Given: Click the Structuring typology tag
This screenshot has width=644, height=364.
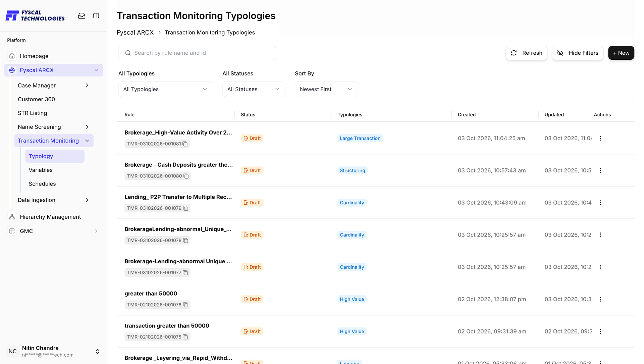Looking at the screenshot, I should pos(352,170).
